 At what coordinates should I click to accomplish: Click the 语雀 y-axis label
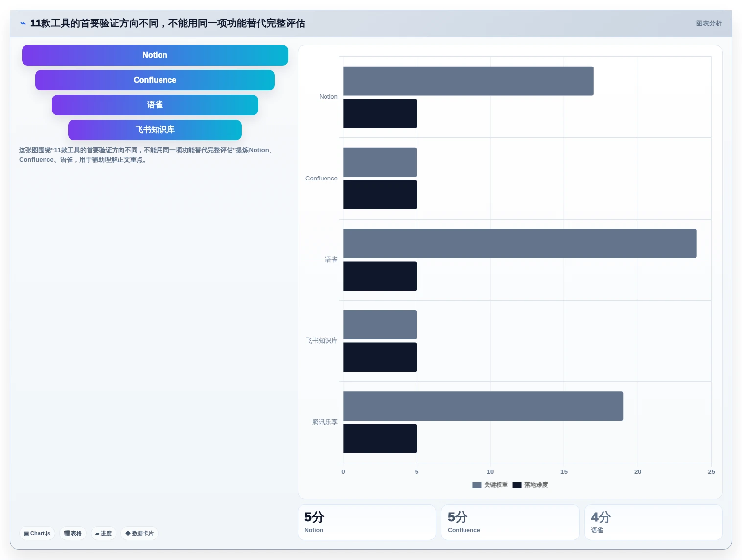tap(331, 260)
